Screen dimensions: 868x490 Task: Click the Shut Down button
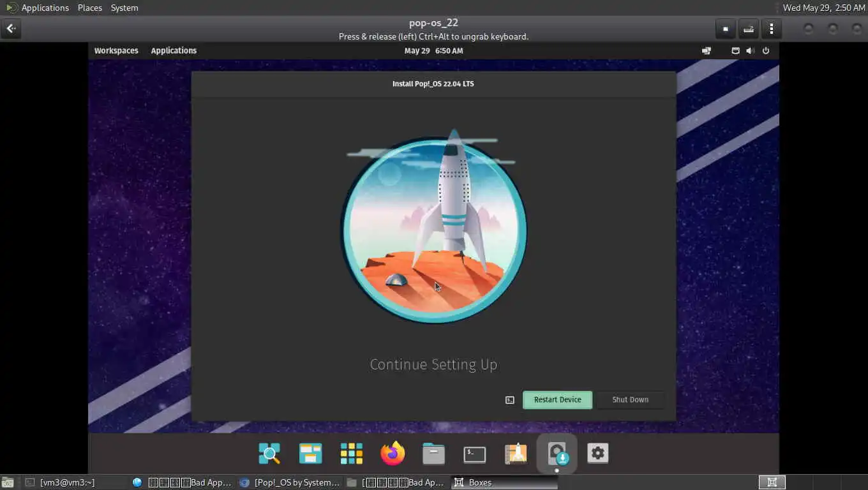(630, 400)
